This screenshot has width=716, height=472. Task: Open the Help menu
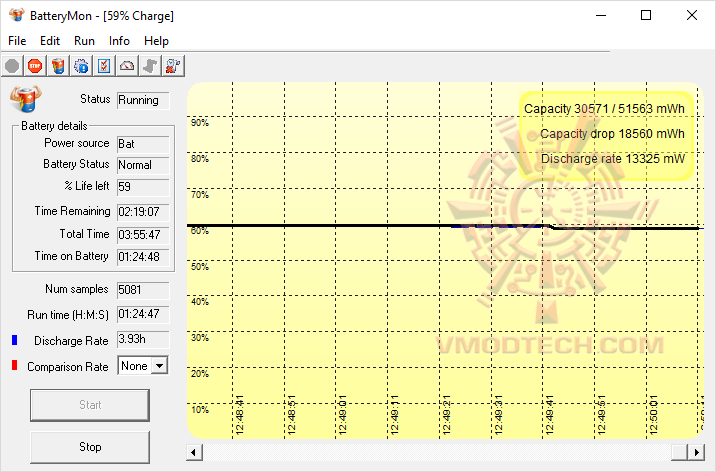click(x=156, y=41)
